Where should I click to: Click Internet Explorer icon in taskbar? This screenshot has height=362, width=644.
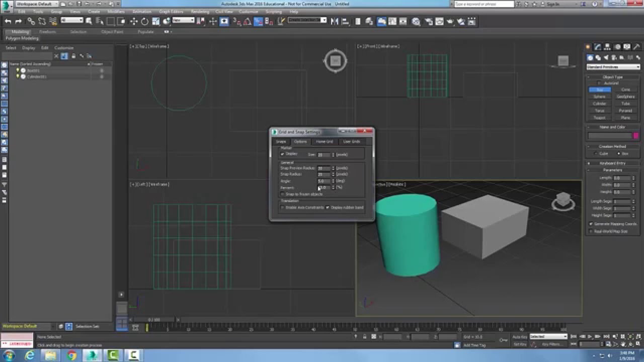tap(30, 355)
